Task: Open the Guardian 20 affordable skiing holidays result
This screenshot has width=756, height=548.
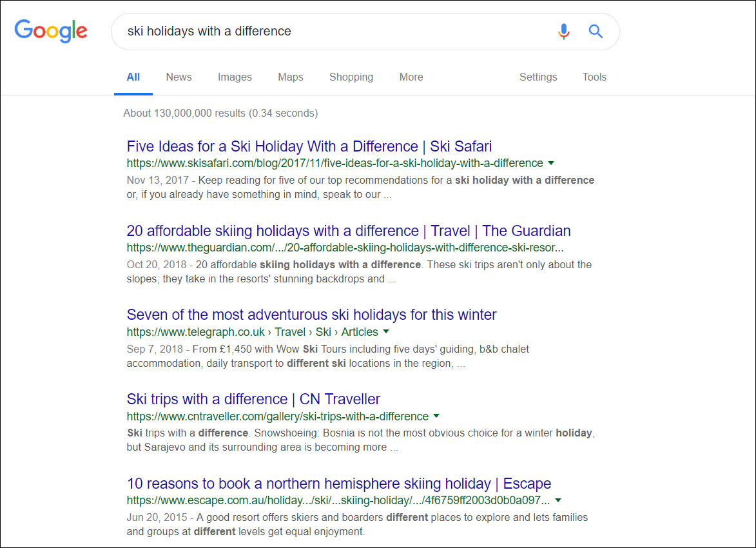Action: [349, 231]
